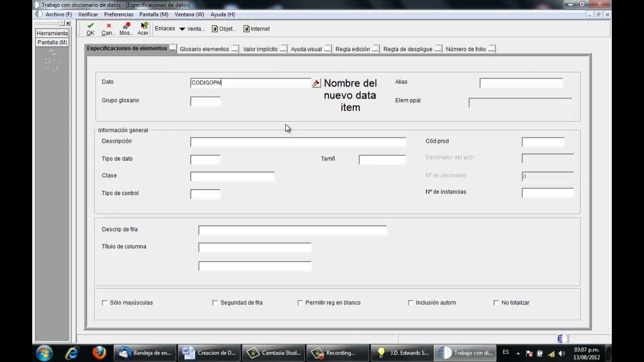The image size is (644, 362).
Task: Open the Internet link icon
Action: 247,29
